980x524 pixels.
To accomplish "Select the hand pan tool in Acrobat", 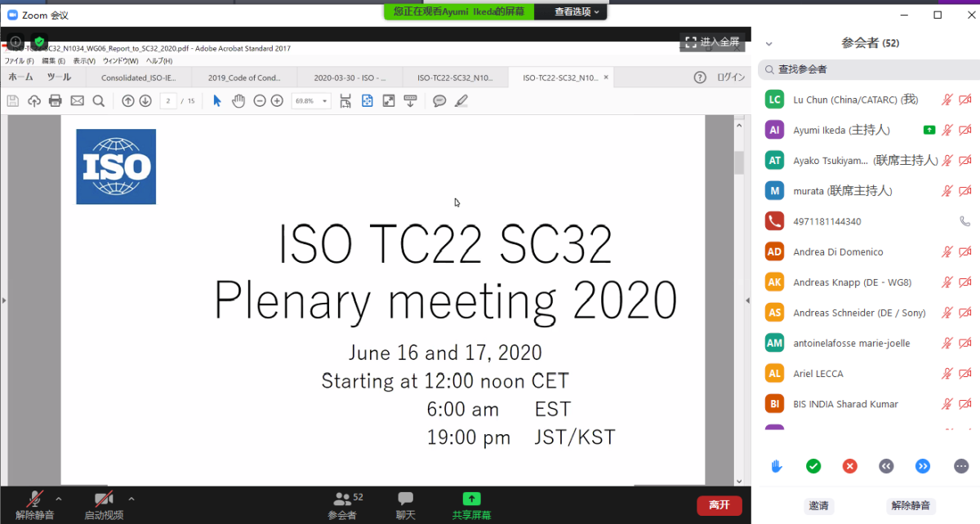I will [x=238, y=101].
